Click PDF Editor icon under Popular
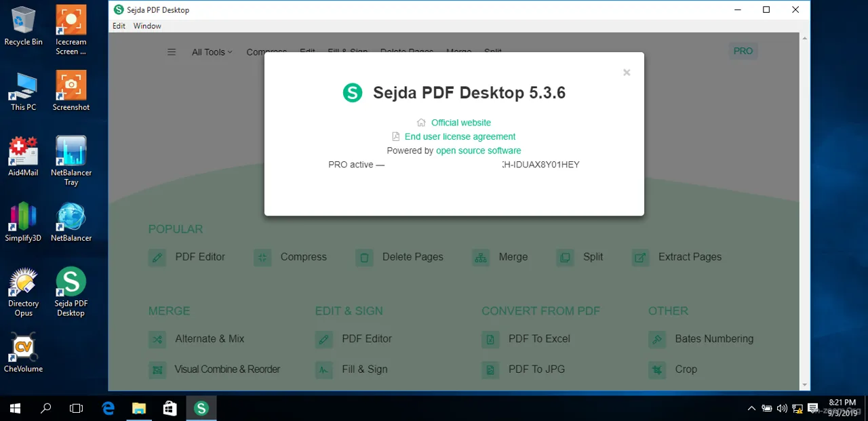Screen dimensions: 868x421 (x=157, y=258)
